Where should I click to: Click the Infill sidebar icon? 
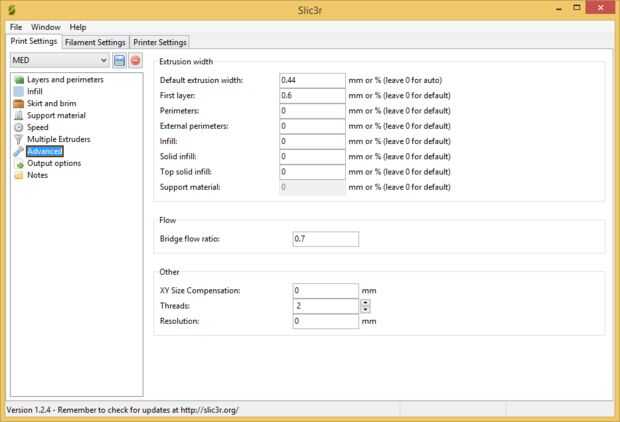[19, 92]
